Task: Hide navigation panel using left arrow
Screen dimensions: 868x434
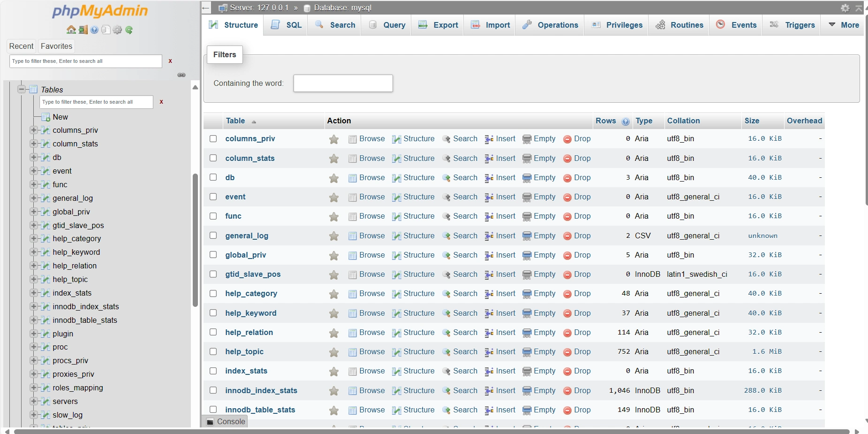Action: pyautogui.click(x=205, y=8)
